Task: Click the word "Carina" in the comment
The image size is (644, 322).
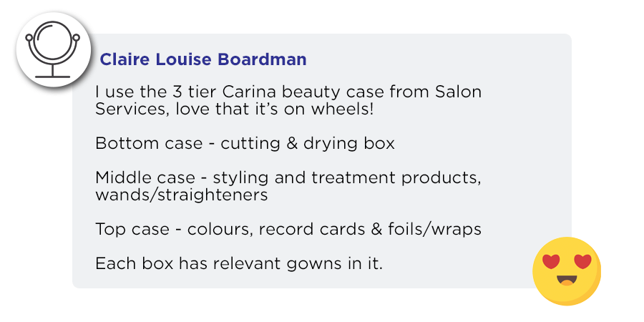Action: coord(250,92)
